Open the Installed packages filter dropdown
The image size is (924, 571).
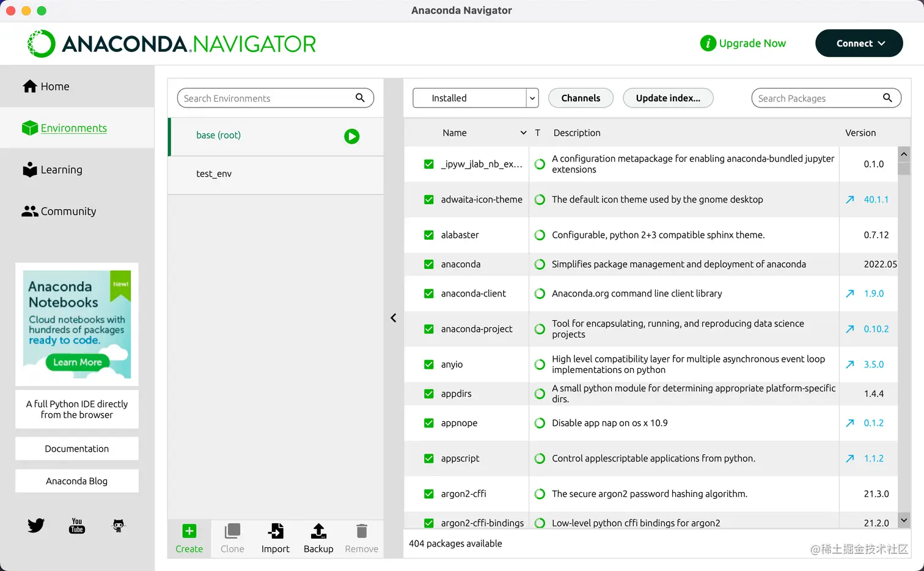pos(475,98)
